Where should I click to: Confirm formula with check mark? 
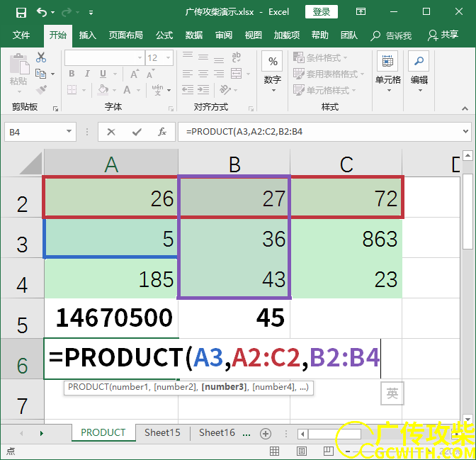pos(137,132)
